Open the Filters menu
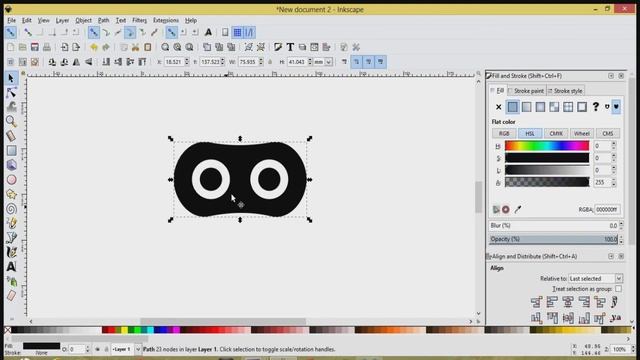Image resolution: width=640 pixels, height=360 pixels. click(x=139, y=20)
